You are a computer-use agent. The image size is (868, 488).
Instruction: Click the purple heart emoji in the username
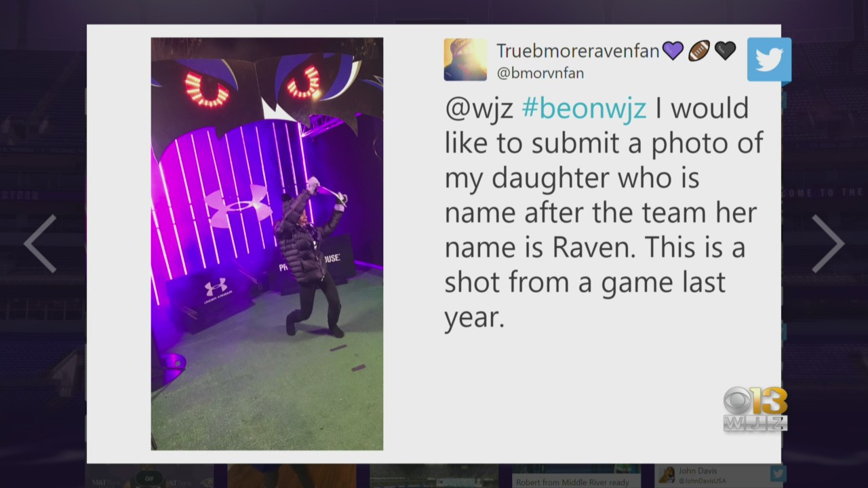tap(673, 51)
